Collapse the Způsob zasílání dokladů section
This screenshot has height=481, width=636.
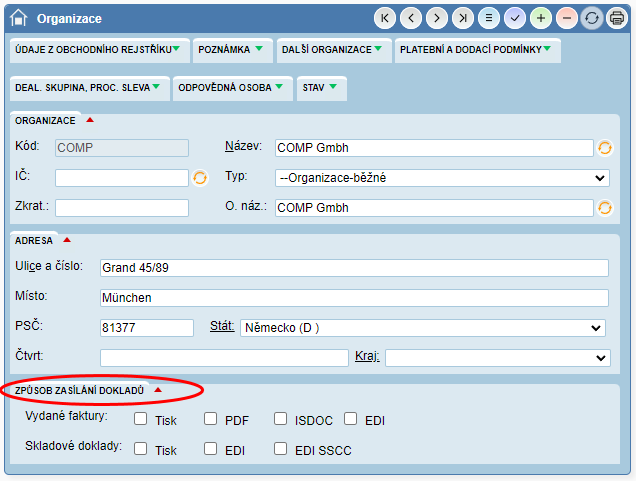pyautogui.click(x=157, y=389)
